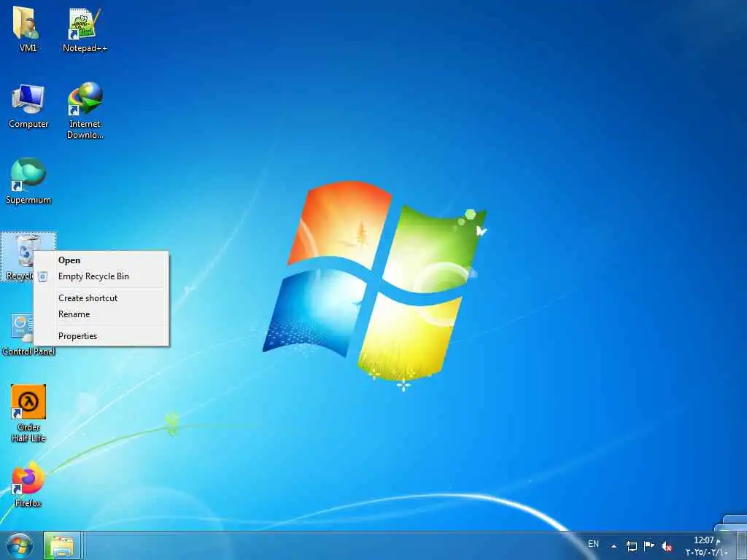This screenshot has width=747, height=560.
Task: Choose Rename from the context menu
Action: tap(101, 314)
